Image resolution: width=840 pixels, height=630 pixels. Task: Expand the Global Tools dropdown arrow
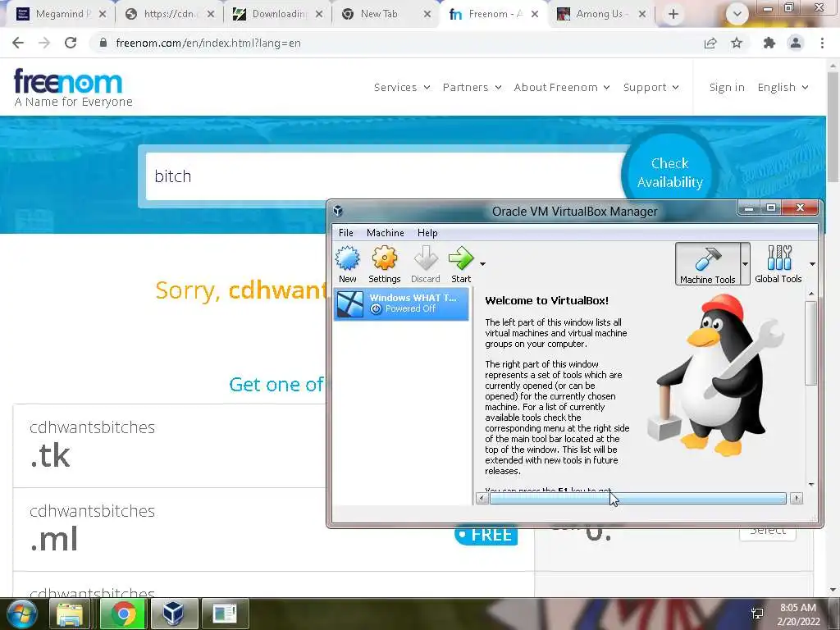pyautogui.click(x=812, y=264)
